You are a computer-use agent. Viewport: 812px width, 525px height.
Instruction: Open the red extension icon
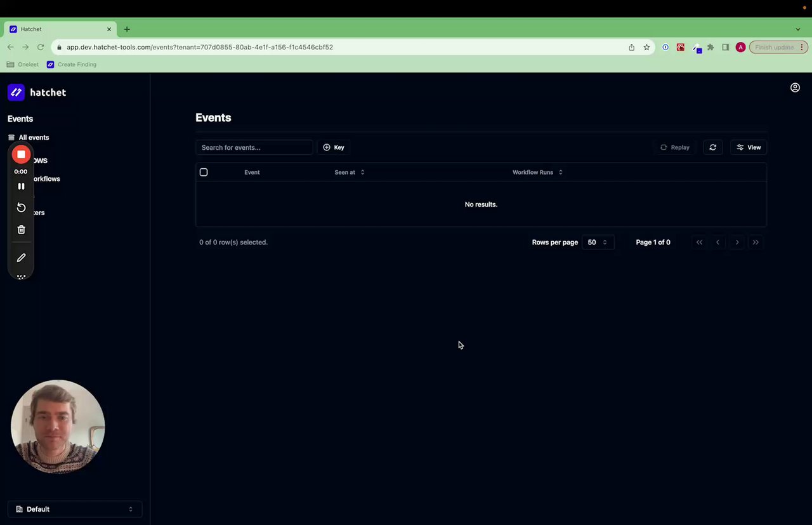click(681, 47)
